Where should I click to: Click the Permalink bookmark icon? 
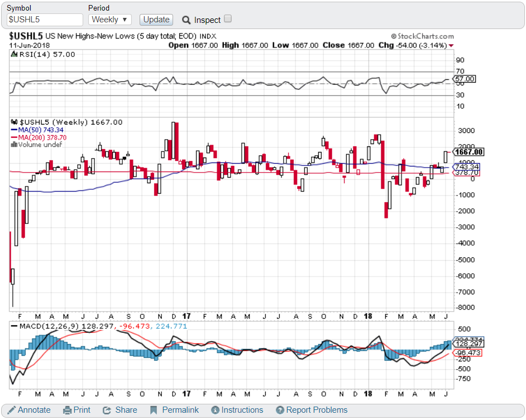[154, 410]
